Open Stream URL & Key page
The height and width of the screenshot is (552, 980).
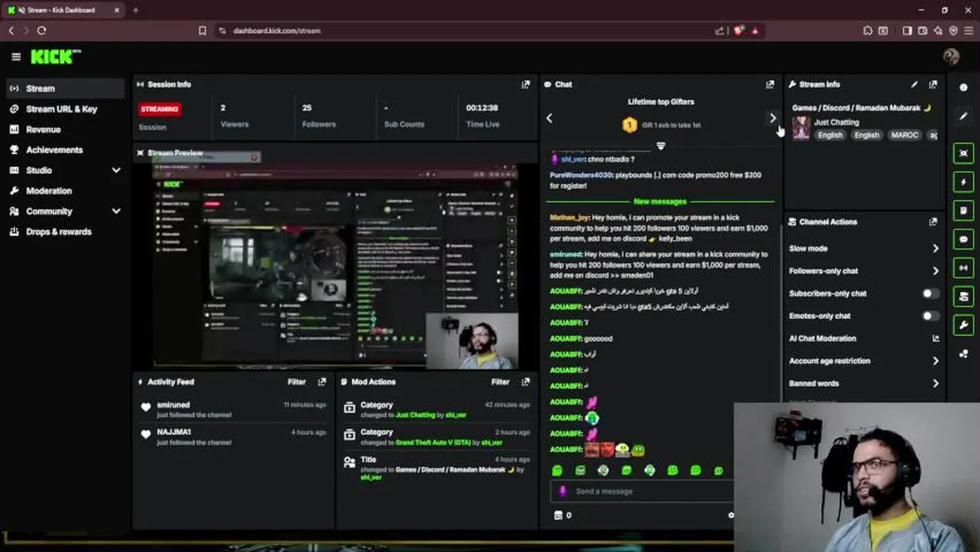[61, 109]
